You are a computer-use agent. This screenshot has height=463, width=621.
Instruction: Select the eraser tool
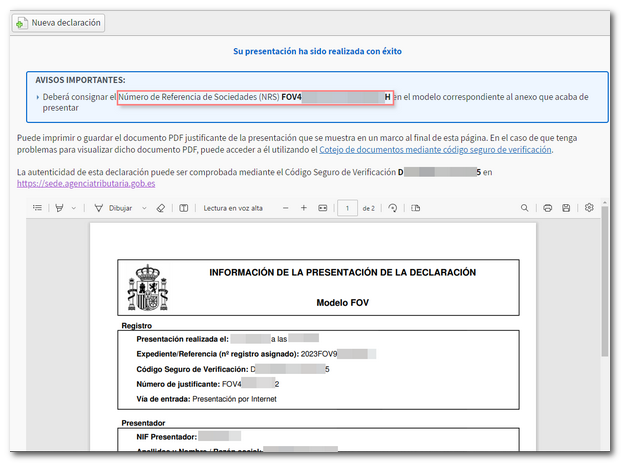161,208
